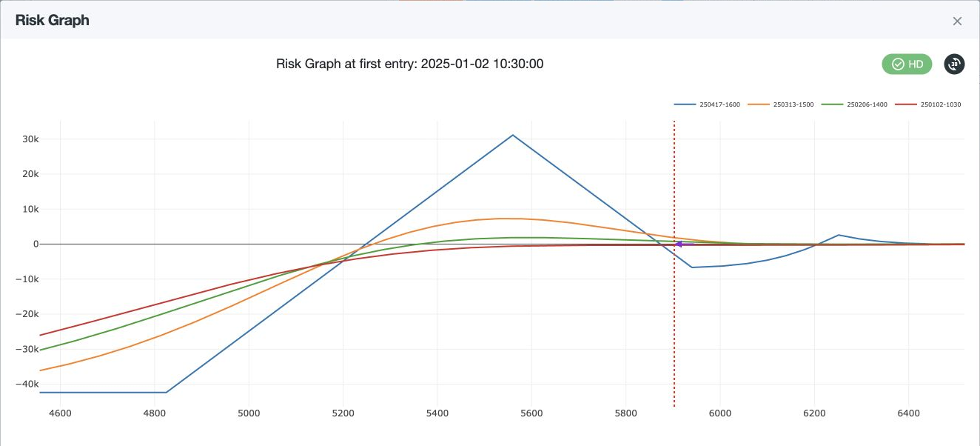Toggle the HD rendering button
980x446 pixels.
[907, 64]
